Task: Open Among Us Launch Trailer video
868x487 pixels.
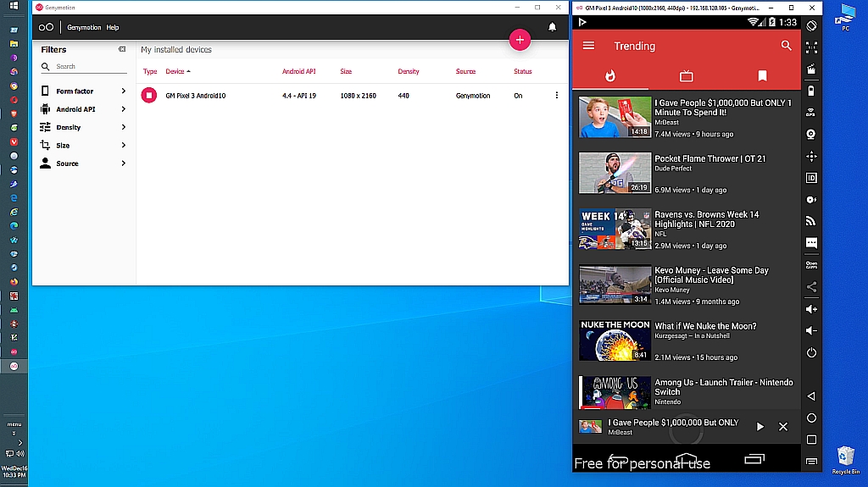Action: [x=687, y=392]
